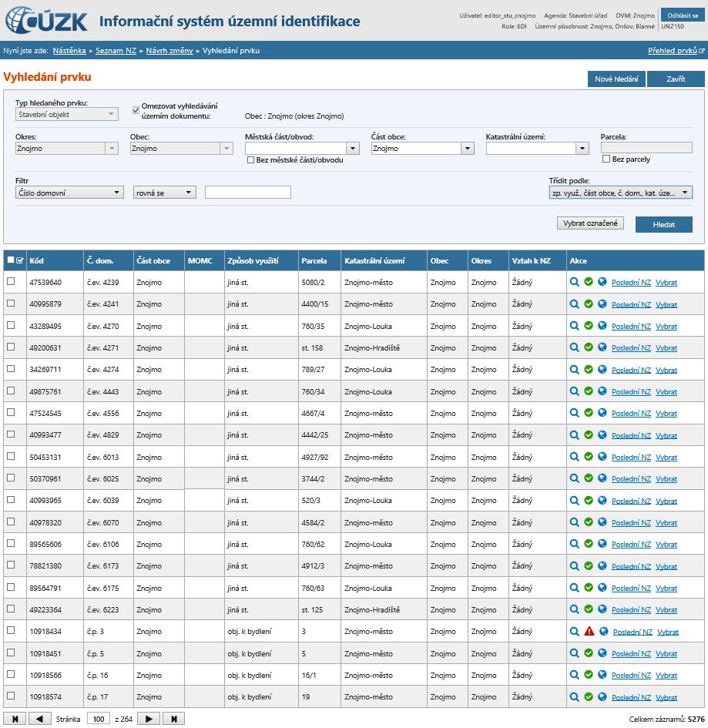Check 'Bez městské části/obvodu' box
Image resolution: width=708 pixels, height=728 pixels.
250,159
